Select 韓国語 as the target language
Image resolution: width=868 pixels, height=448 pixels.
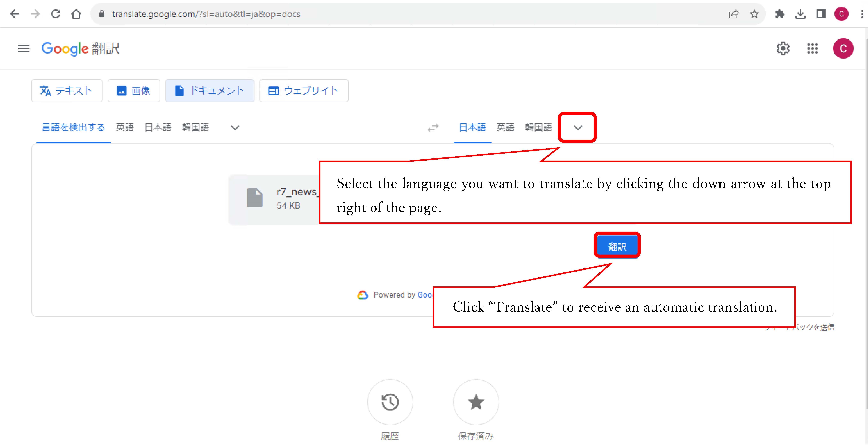click(x=538, y=127)
